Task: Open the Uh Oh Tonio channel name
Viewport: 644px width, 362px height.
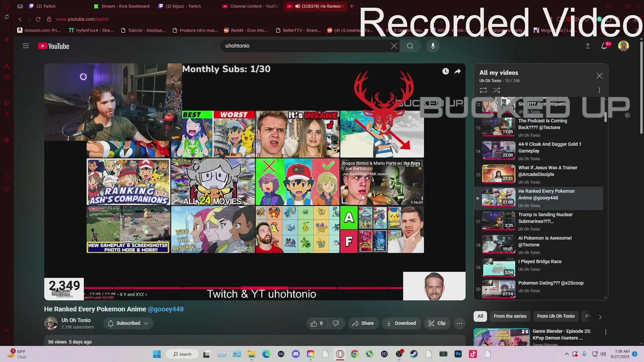Action: pos(76,320)
